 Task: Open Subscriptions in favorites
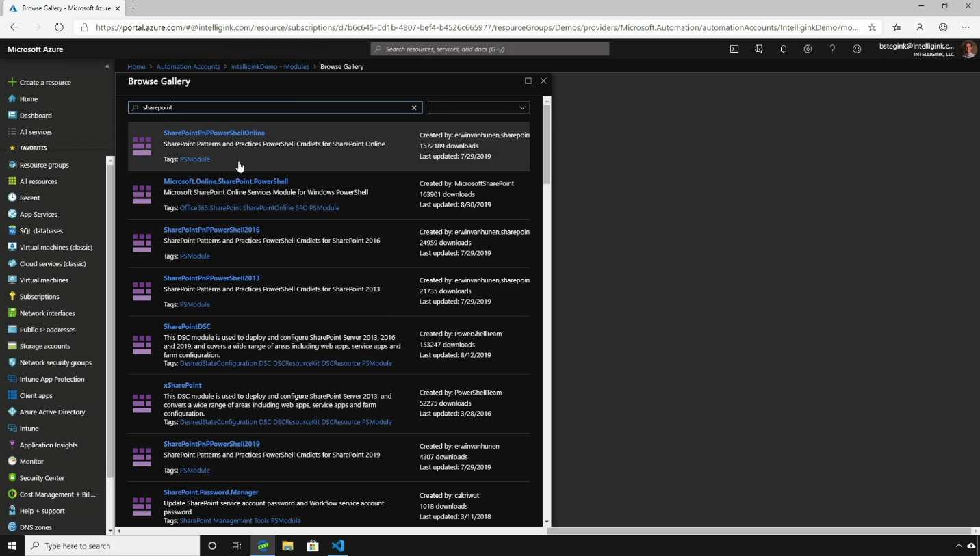[x=39, y=297]
